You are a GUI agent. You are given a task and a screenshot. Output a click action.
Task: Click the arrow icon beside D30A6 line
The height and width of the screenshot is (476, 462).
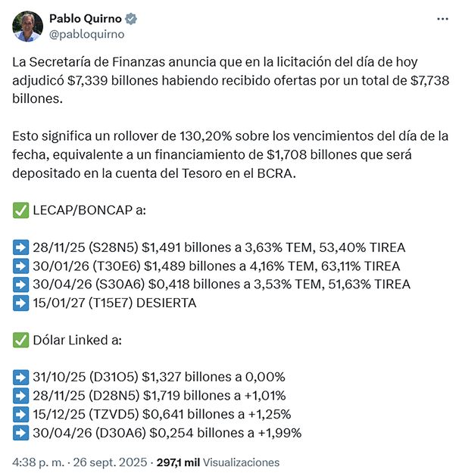click(x=20, y=433)
